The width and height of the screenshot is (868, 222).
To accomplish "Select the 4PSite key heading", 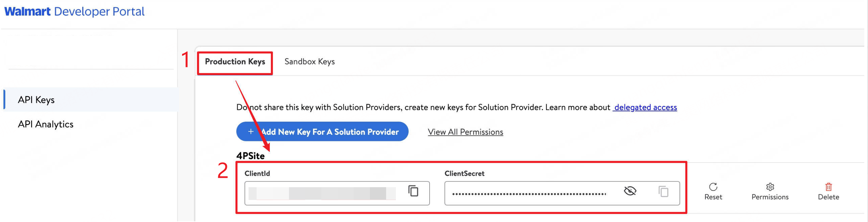I will (x=250, y=156).
